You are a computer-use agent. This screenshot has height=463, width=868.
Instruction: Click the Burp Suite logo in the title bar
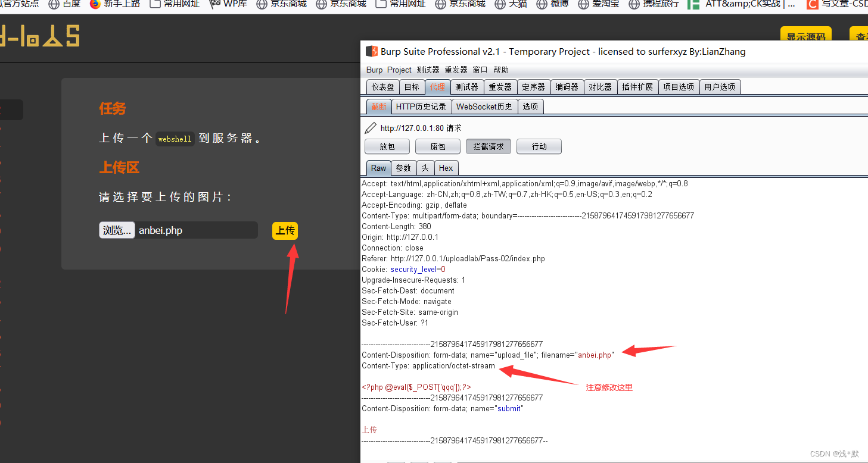click(372, 52)
